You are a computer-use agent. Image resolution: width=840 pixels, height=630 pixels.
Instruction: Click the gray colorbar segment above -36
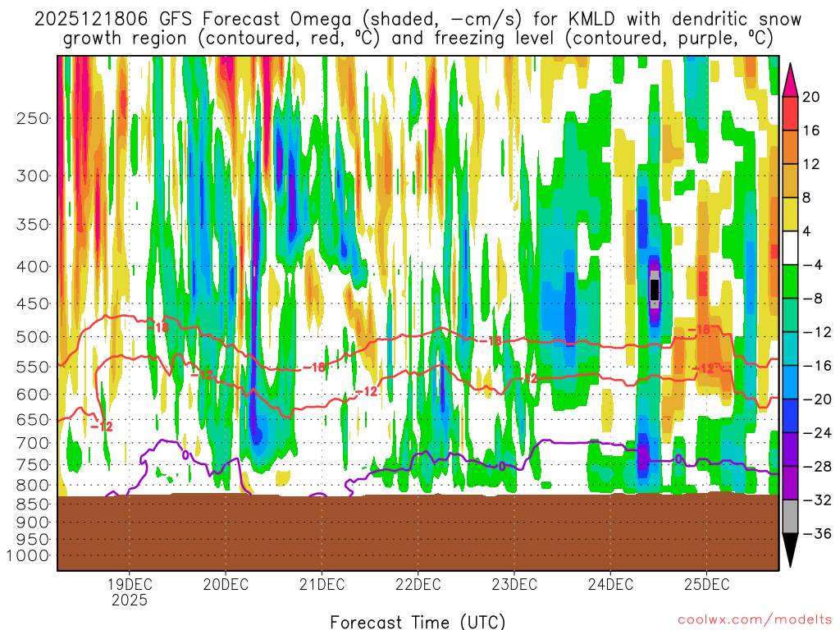click(x=790, y=517)
